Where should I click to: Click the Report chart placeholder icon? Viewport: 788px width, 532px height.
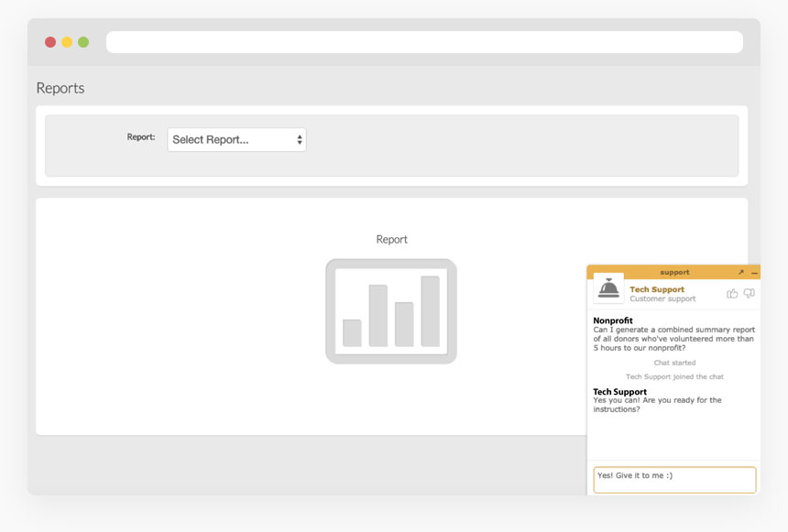pyautogui.click(x=391, y=311)
